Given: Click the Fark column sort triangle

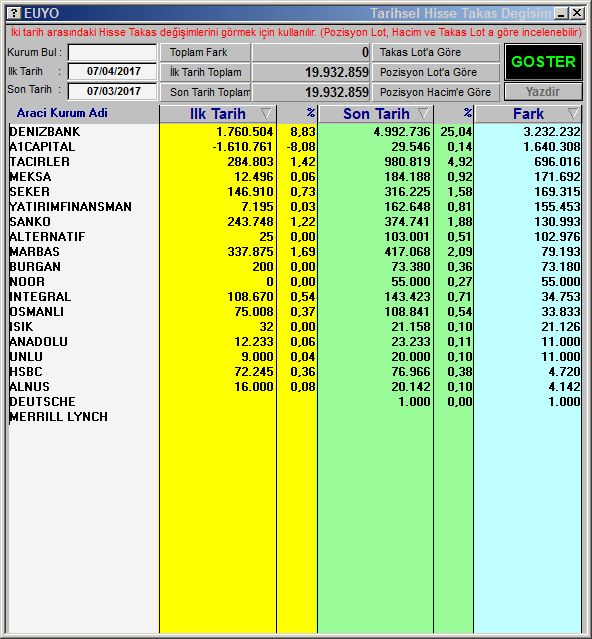Looking at the screenshot, I should pyautogui.click(x=573, y=113).
